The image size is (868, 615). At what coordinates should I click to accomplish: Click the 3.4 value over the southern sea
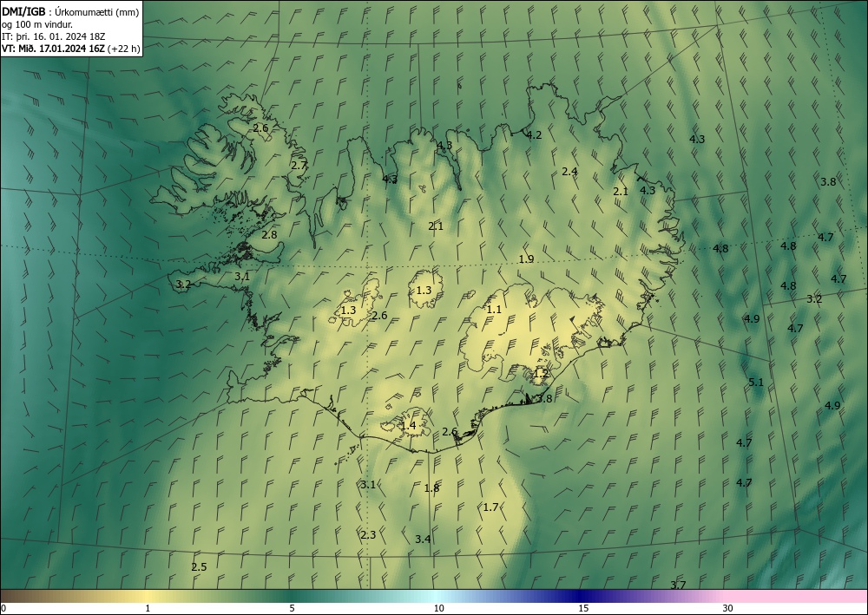tap(423, 540)
